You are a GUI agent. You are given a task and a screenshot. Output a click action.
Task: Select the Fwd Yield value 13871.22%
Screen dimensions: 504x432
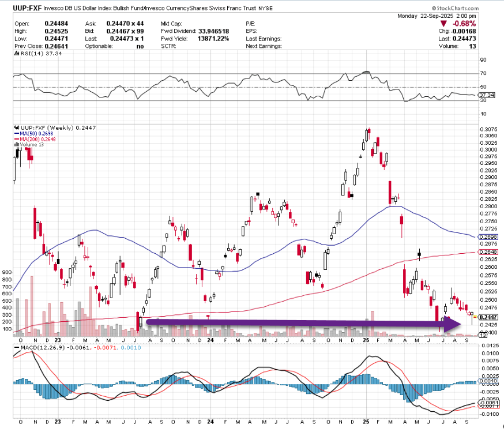[213, 39]
